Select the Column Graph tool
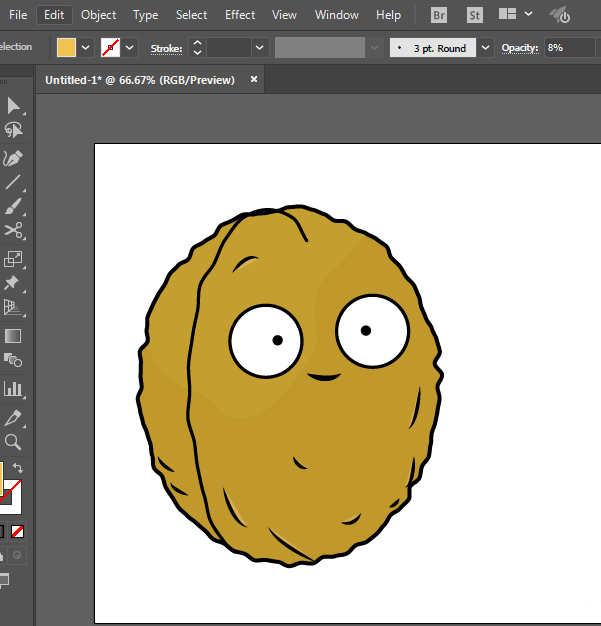Viewport: 601px width, 626px height. click(13, 389)
